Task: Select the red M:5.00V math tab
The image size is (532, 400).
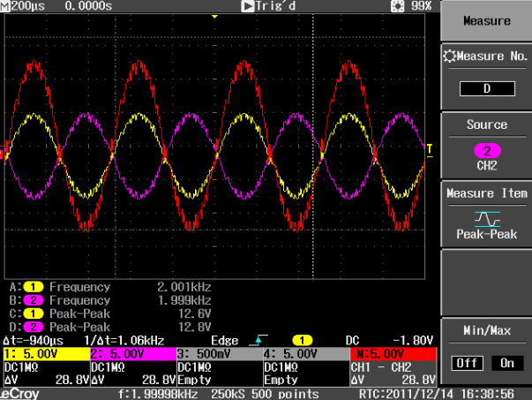Action: (393, 354)
